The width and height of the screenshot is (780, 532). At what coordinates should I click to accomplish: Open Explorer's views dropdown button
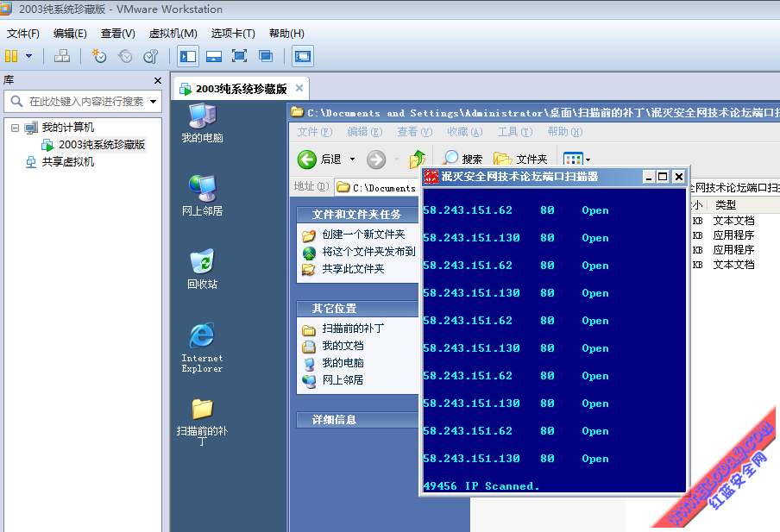pos(576,160)
